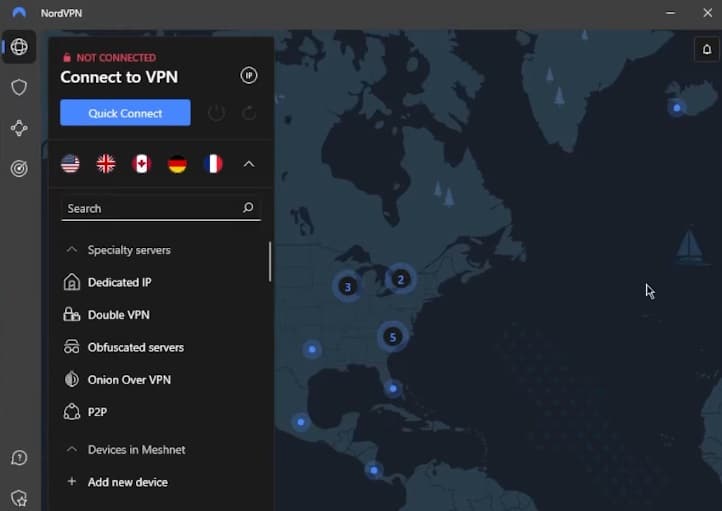The width and height of the screenshot is (722, 511).
Task: Select Double VPN server type
Action: (119, 315)
